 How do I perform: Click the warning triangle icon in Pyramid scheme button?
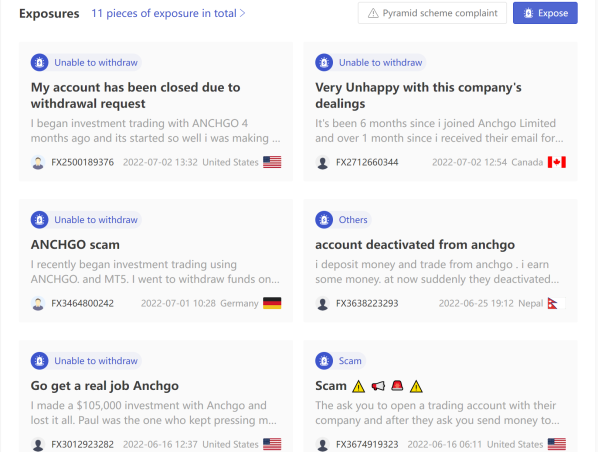click(373, 13)
